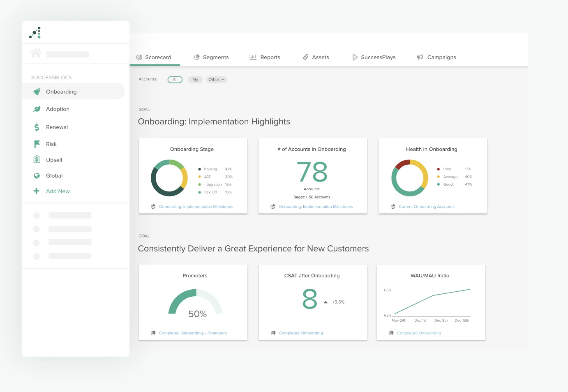The height and width of the screenshot is (392, 568).
Task: Select the All accounts filter
Action: tap(175, 80)
